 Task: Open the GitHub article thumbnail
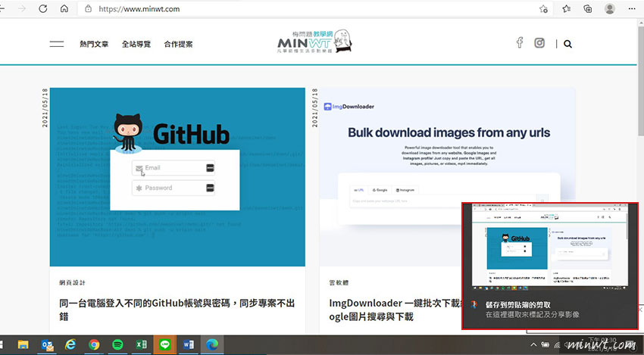pyautogui.click(x=177, y=177)
